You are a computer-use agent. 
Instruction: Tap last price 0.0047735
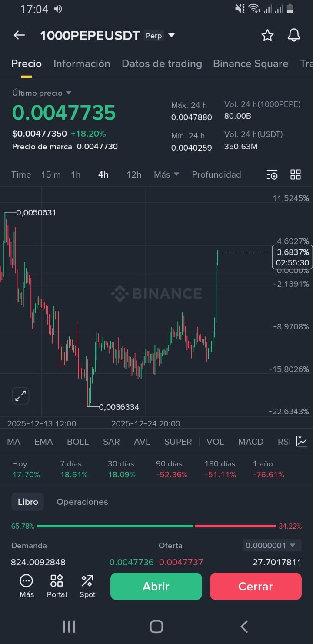coord(64,113)
